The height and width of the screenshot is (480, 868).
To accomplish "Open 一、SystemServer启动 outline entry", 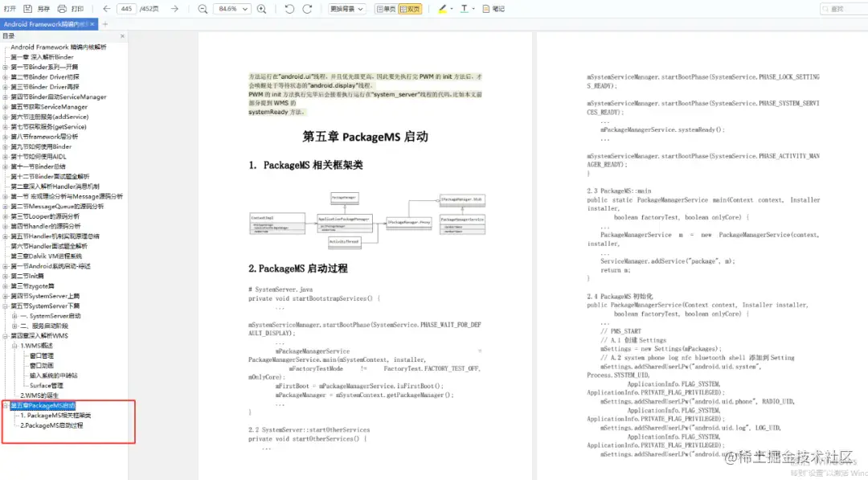I will [x=51, y=316].
